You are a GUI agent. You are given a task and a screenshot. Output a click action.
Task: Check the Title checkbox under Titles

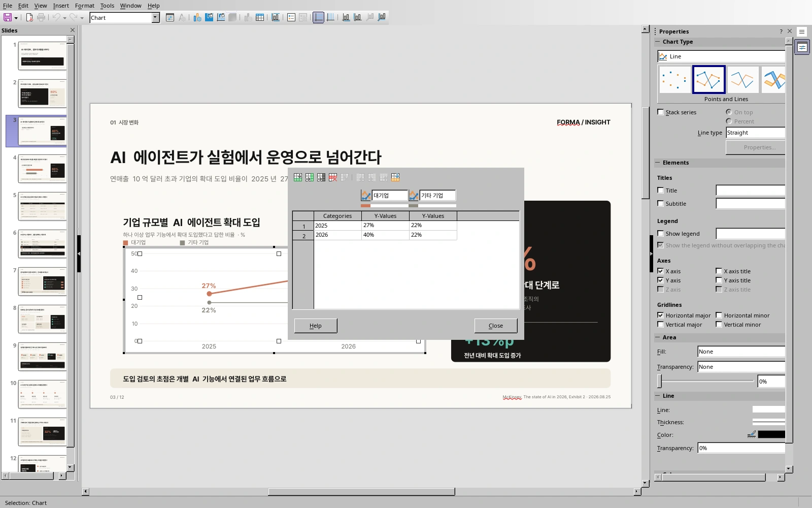(660, 190)
